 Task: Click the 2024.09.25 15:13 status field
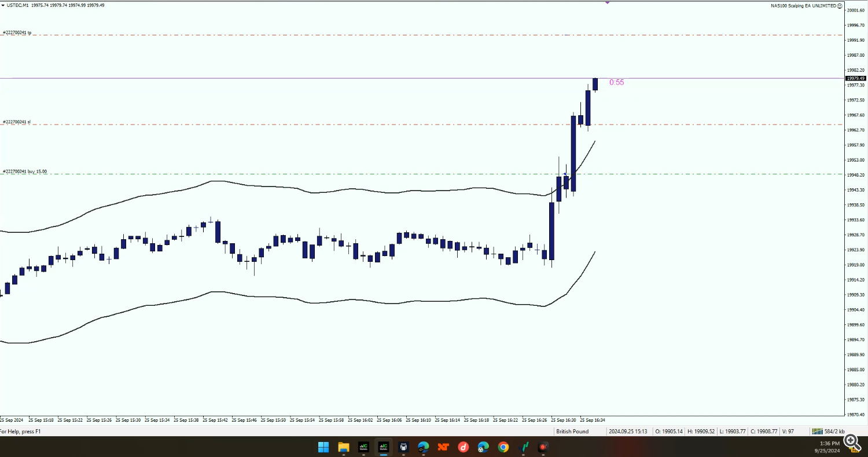[x=628, y=432]
